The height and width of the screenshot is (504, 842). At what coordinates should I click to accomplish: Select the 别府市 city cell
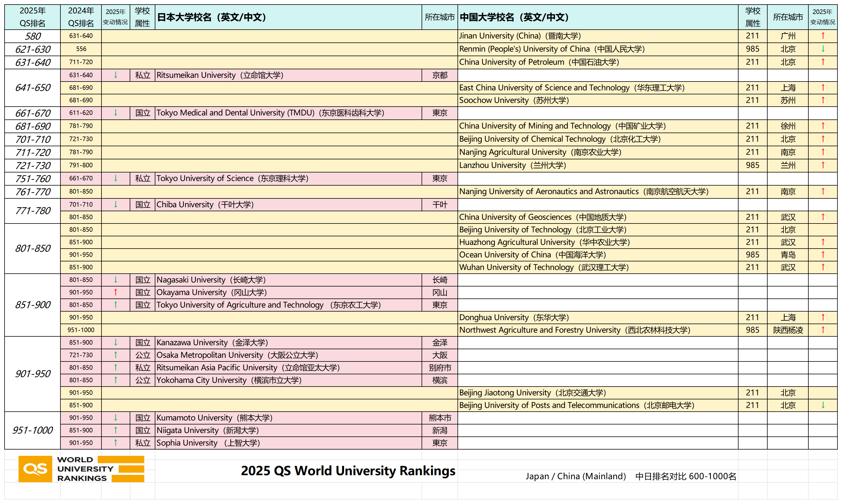tap(440, 368)
